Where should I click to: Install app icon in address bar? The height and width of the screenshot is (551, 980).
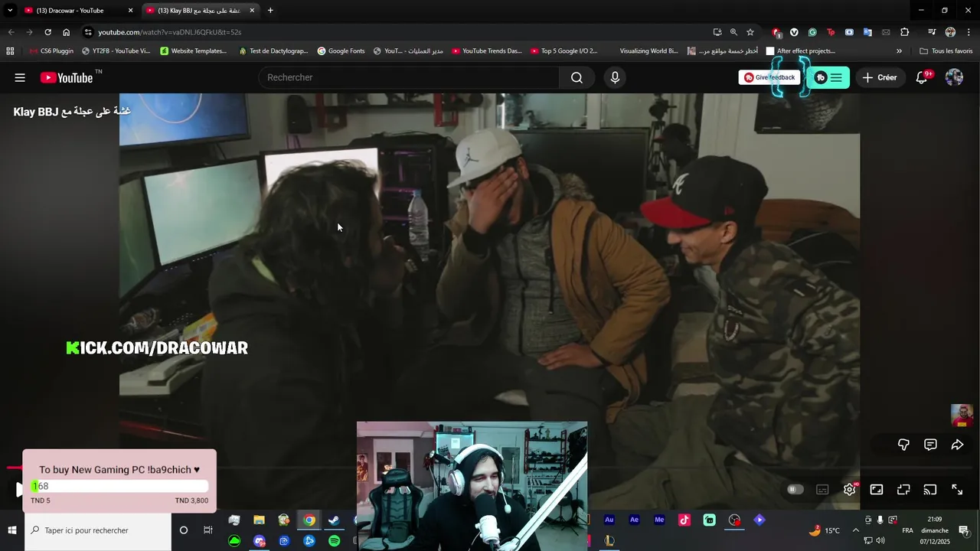(x=717, y=32)
